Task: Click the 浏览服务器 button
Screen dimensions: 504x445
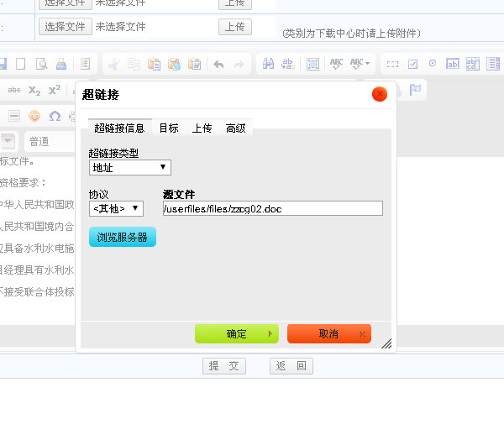Action: [123, 238]
